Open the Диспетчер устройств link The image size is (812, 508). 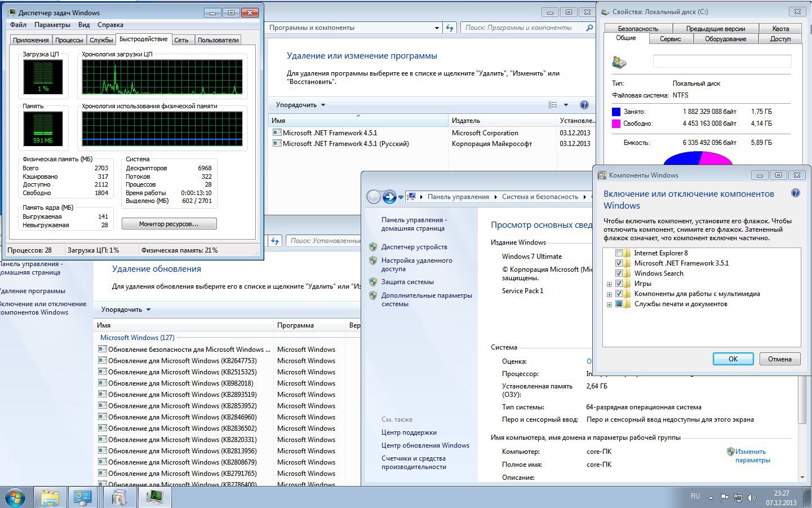[414, 247]
